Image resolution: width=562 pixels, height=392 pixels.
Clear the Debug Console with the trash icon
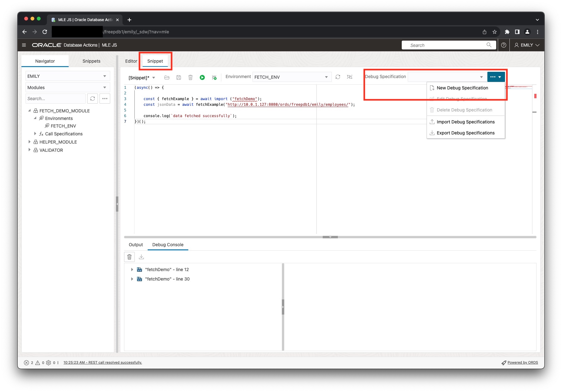tap(129, 257)
